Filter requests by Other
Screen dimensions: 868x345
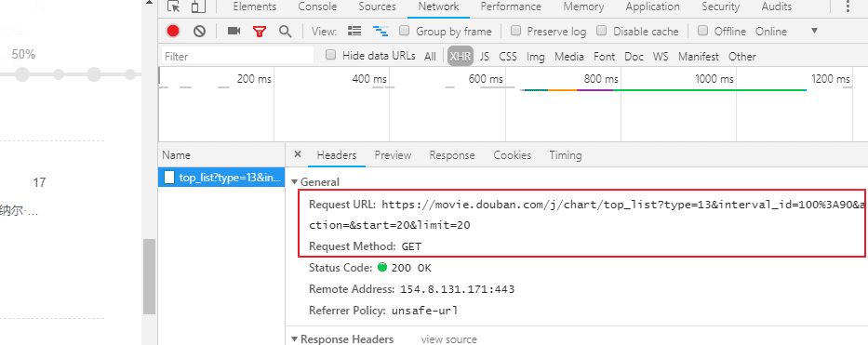pyautogui.click(x=741, y=57)
